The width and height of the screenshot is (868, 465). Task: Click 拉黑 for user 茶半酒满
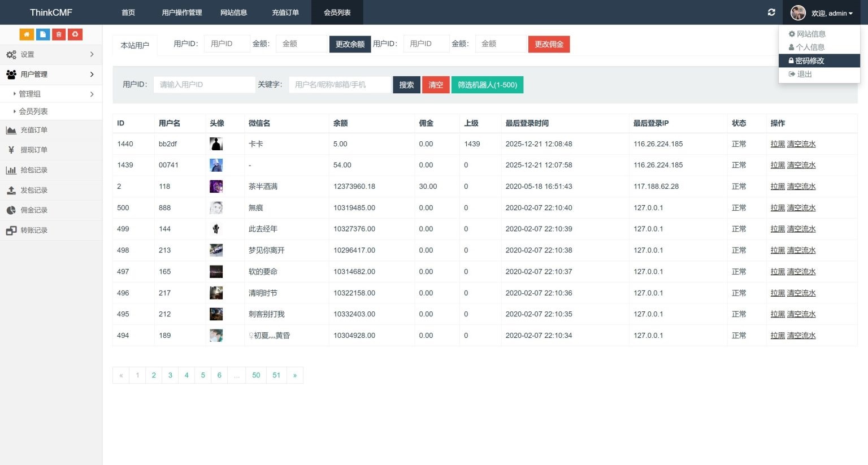[778, 186]
